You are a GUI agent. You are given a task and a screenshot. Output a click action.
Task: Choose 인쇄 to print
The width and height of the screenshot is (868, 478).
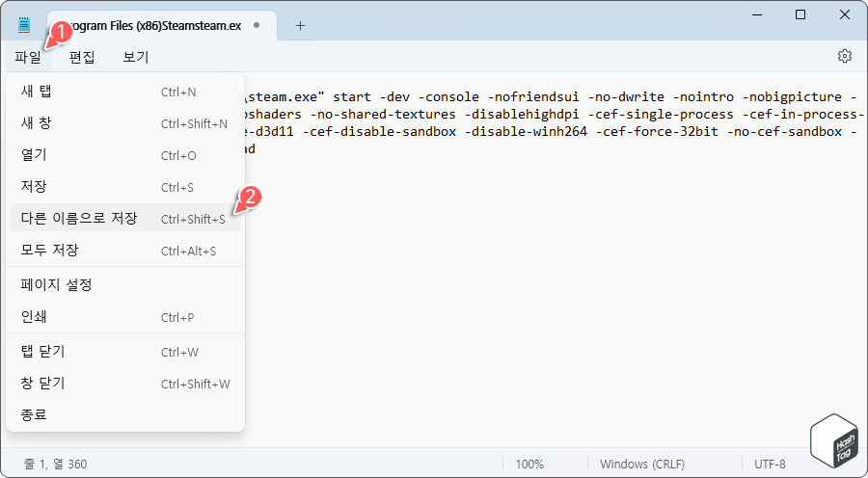pyautogui.click(x=125, y=317)
